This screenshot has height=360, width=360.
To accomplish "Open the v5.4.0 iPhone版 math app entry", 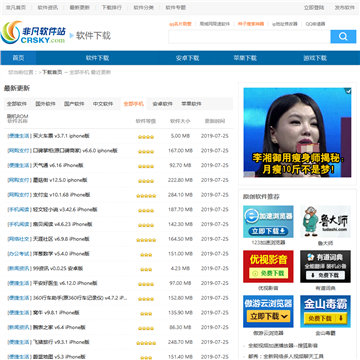I will (x=61, y=254).
